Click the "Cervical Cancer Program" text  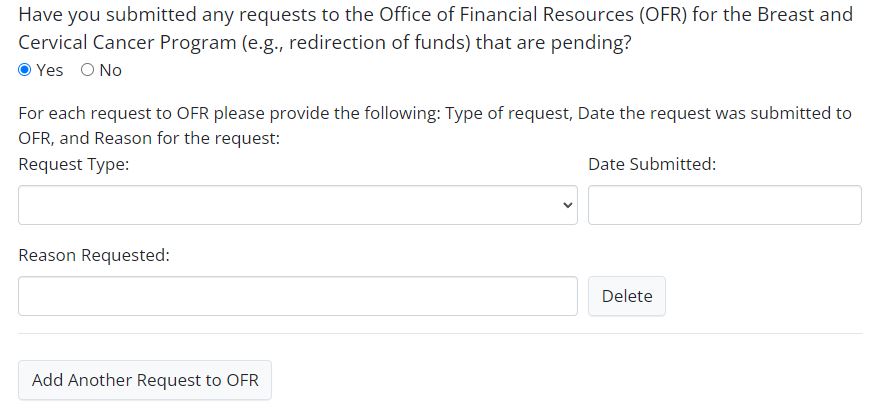tap(119, 44)
